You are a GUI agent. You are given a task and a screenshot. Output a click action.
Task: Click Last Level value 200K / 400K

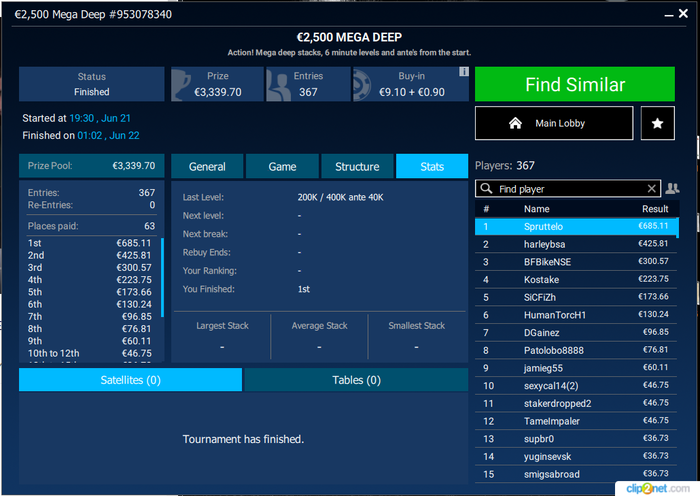point(341,197)
